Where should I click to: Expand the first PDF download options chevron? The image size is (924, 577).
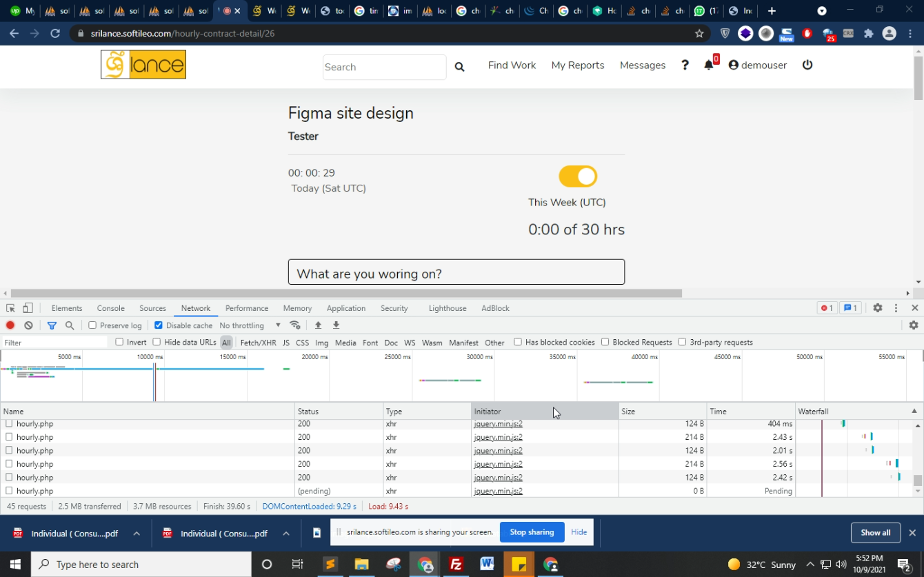click(137, 533)
